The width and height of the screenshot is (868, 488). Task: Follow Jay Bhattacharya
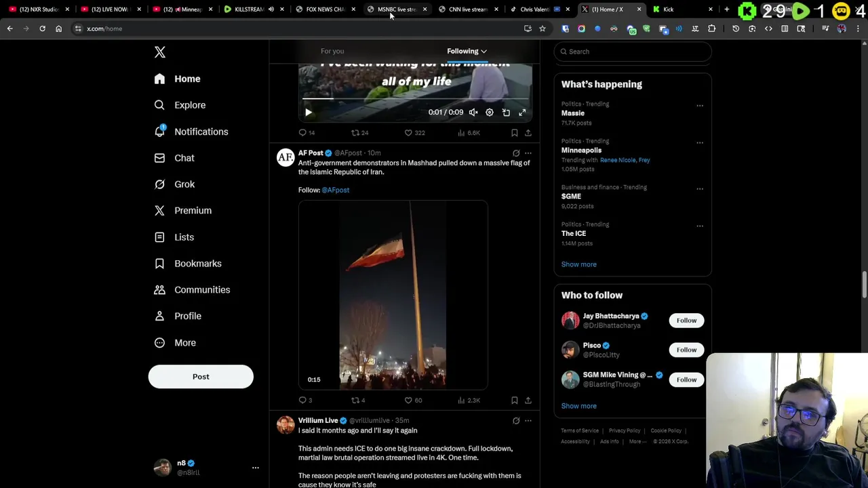686,321
